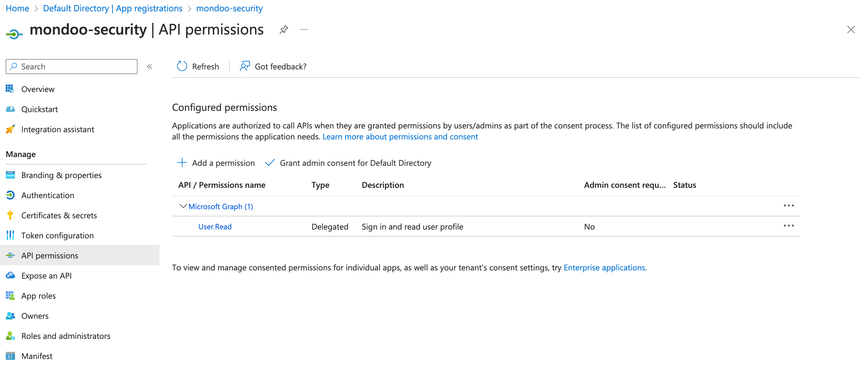Click the Branding & properties icon
The image size is (868, 375).
click(x=10, y=175)
